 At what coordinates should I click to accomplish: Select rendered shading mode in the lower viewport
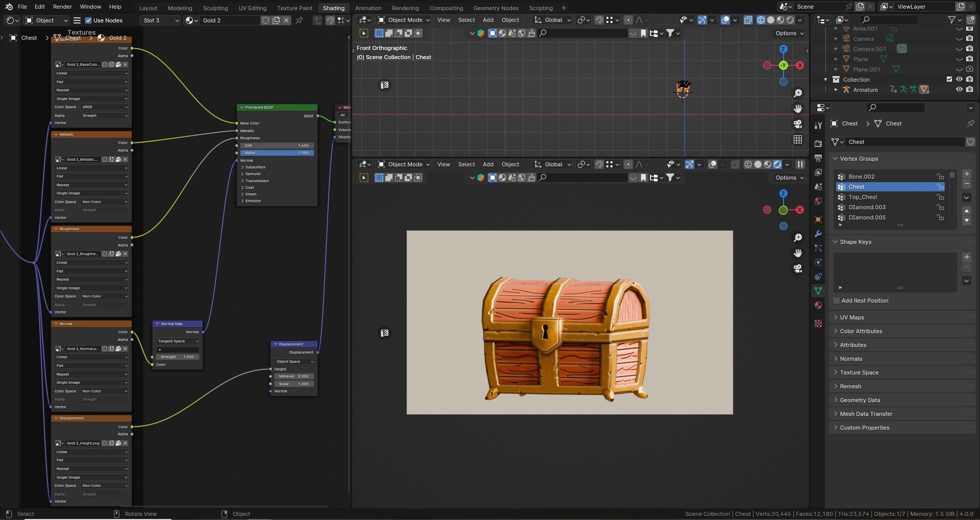pyautogui.click(x=777, y=164)
